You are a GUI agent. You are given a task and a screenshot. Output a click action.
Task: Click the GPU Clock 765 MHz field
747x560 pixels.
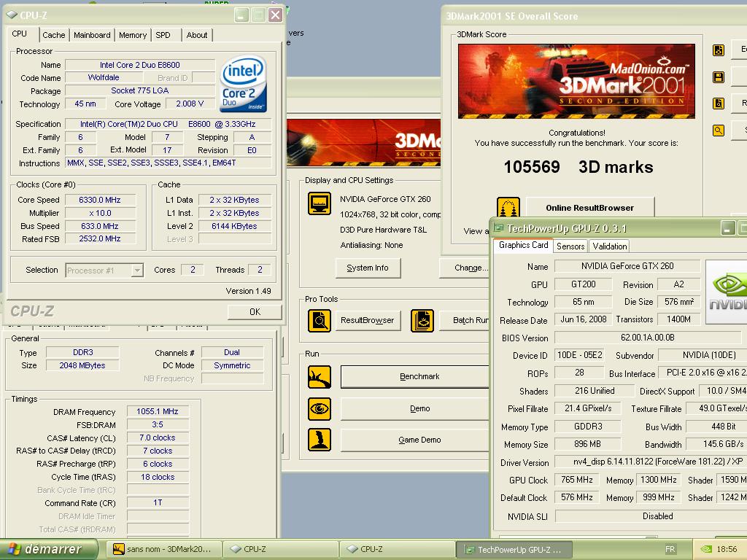(577, 480)
